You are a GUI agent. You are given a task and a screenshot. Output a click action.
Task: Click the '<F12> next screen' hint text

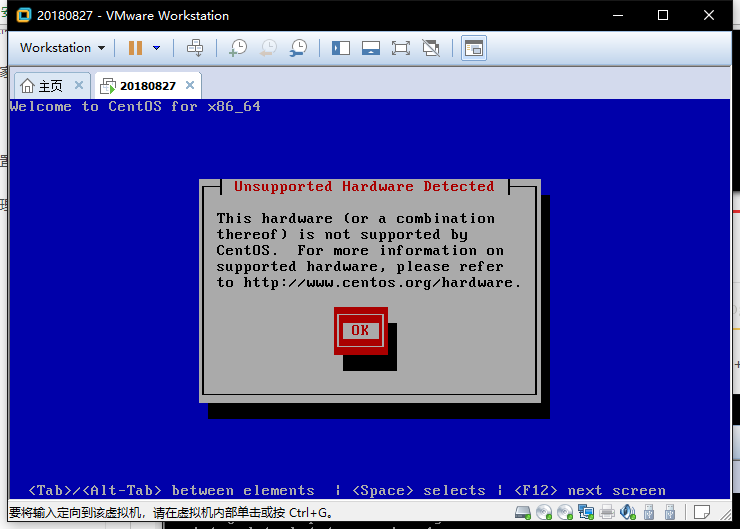pyautogui.click(x=590, y=491)
